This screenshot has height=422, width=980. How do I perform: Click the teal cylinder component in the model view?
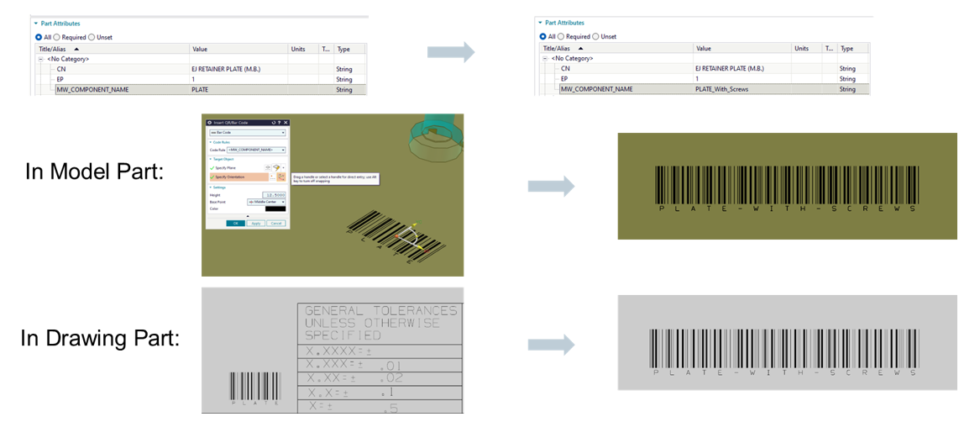pos(436,139)
